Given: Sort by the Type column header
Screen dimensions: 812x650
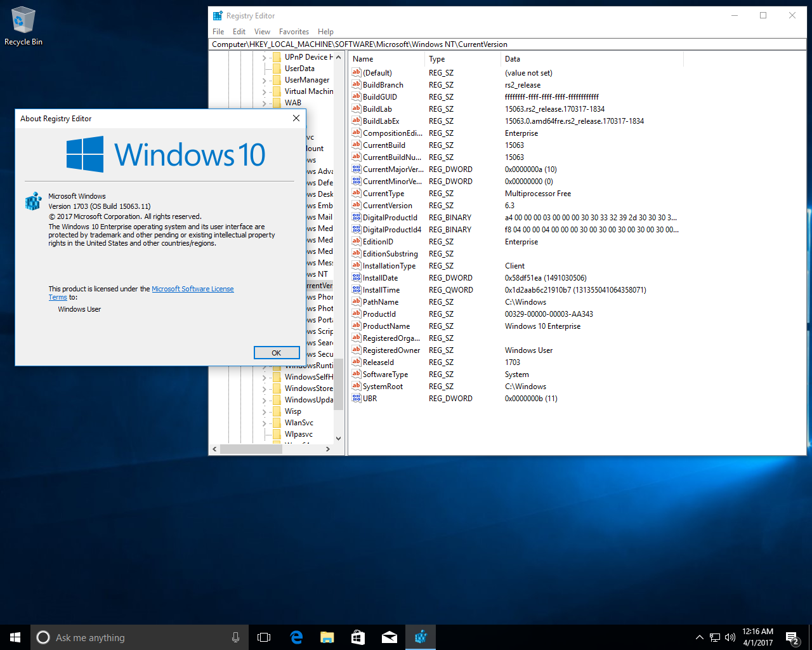Looking at the screenshot, I should [x=462, y=59].
